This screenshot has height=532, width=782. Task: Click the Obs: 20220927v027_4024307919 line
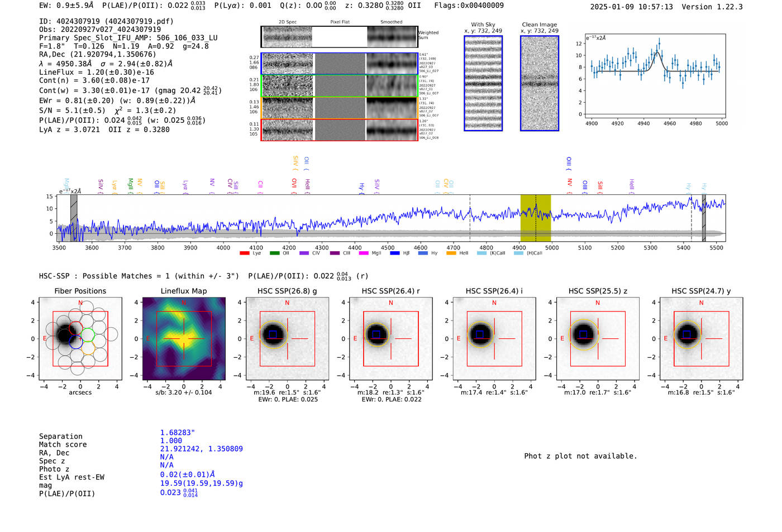[100, 30]
